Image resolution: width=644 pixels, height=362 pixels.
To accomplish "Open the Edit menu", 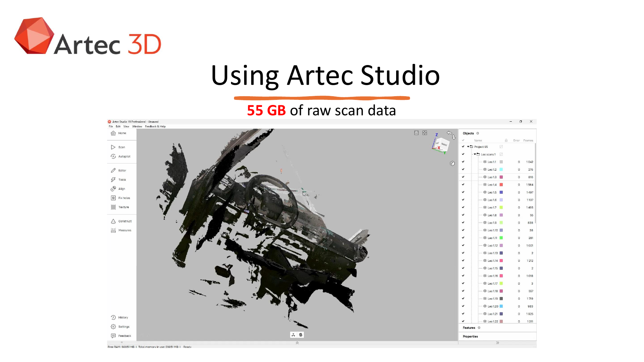I will (x=118, y=126).
